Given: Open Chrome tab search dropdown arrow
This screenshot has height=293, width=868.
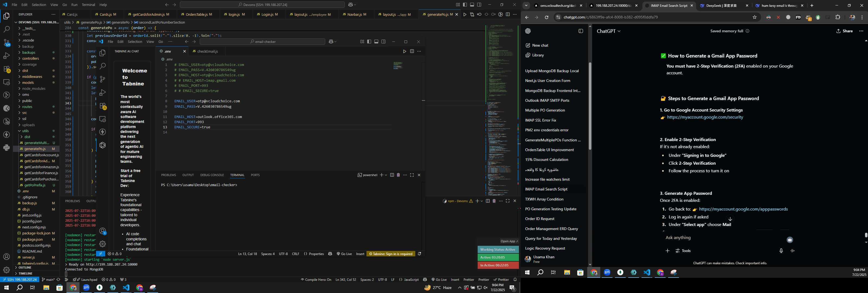Looking at the screenshot, I should (x=526, y=5).
